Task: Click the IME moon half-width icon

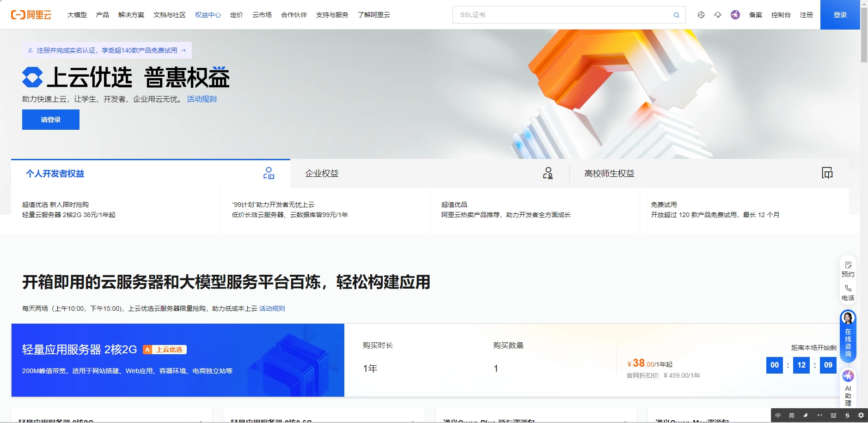Action: click(x=806, y=415)
